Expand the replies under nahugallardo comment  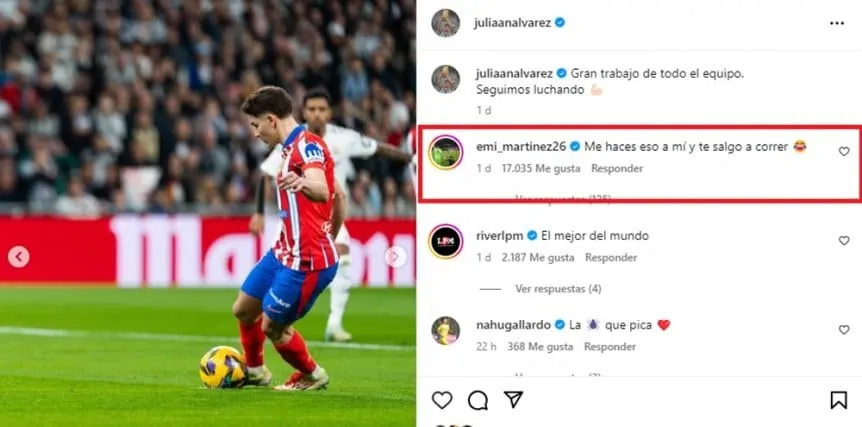(558, 375)
